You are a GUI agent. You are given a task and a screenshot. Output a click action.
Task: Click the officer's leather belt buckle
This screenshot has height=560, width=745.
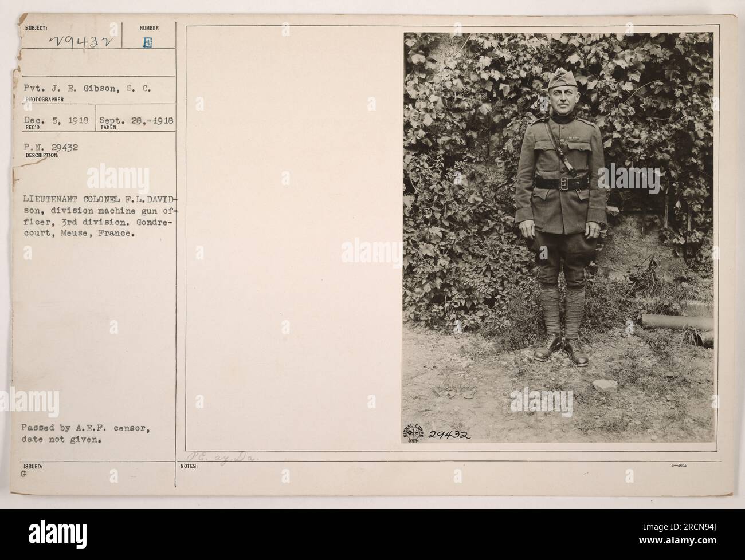[563, 184]
